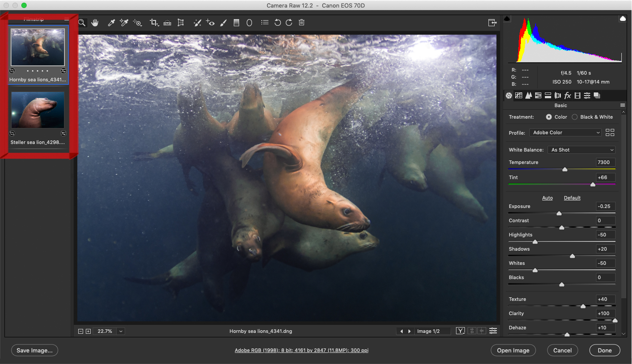Image resolution: width=632 pixels, height=364 pixels.
Task: Select the Red Eye removal tool
Action: (x=210, y=22)
